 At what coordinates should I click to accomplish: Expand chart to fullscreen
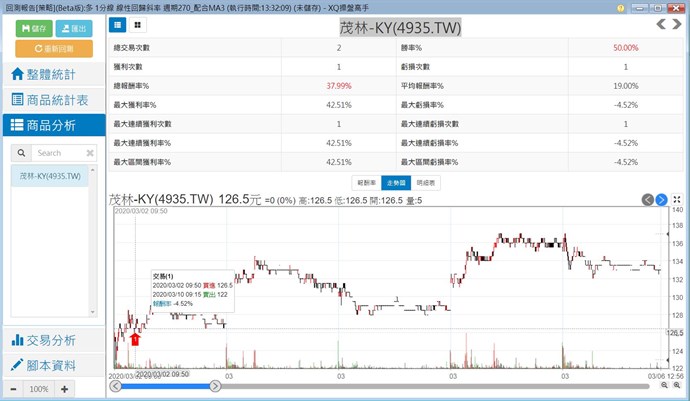pyautogui.click(x=677, y=199)
